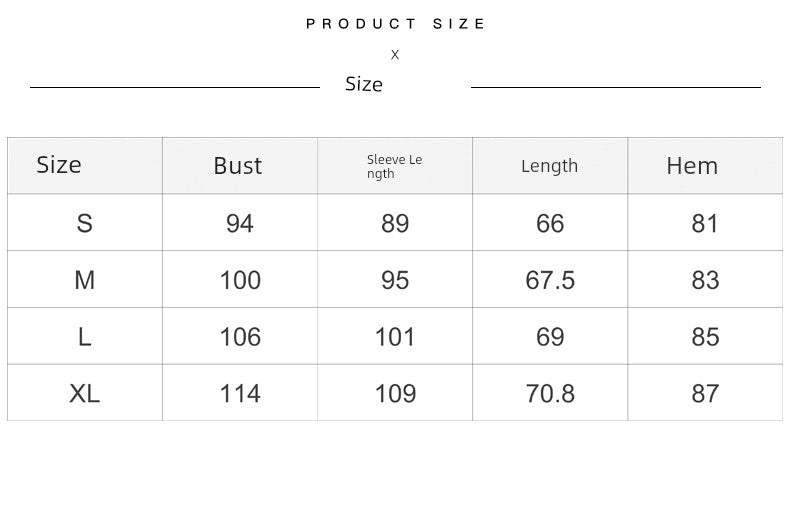790x523 pixels.
Task: Click the "L" size row label
Action: click(x=85, y=337)
